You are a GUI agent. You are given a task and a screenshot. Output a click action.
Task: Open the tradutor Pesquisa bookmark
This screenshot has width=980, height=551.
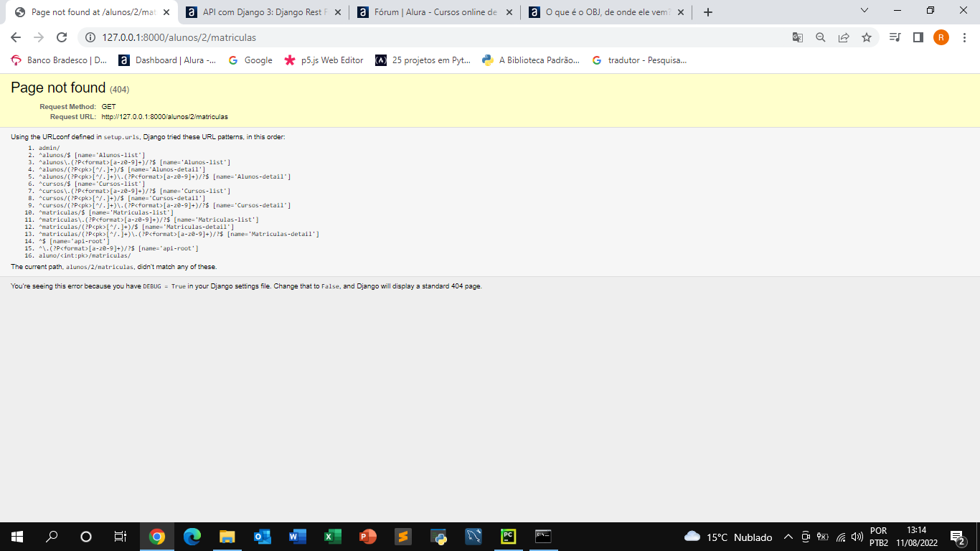click(639, 60)
